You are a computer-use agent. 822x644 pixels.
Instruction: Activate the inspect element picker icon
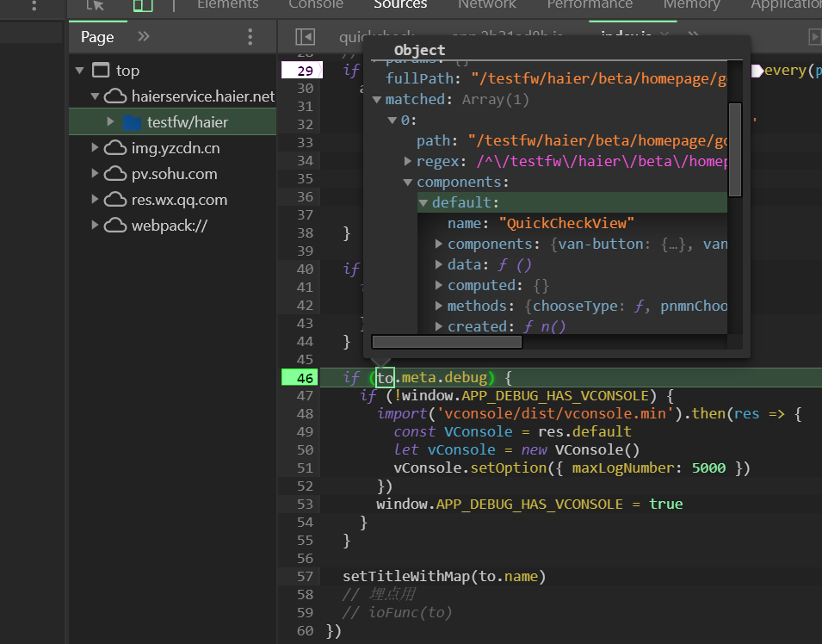[96, 5]
